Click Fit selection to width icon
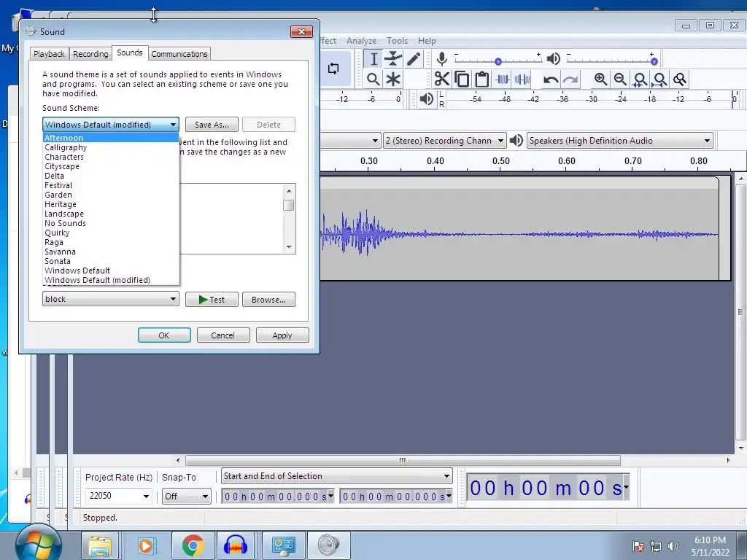747x560 pixels. pyautogui.click(x=640, y=79)
